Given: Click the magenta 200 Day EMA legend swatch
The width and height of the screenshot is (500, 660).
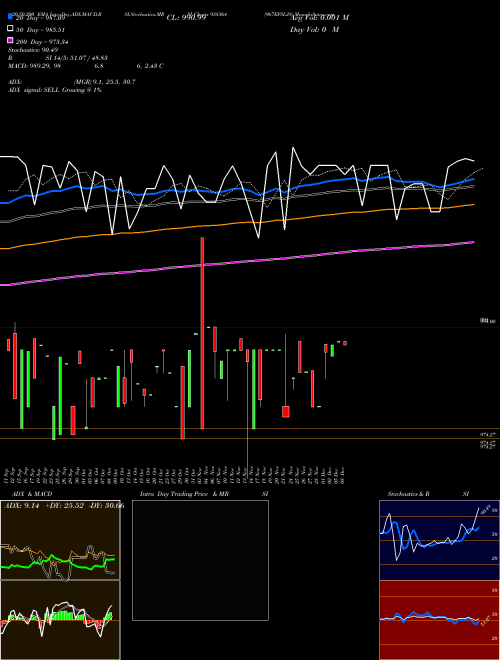Looking at the screenshot, I should 10,40.
